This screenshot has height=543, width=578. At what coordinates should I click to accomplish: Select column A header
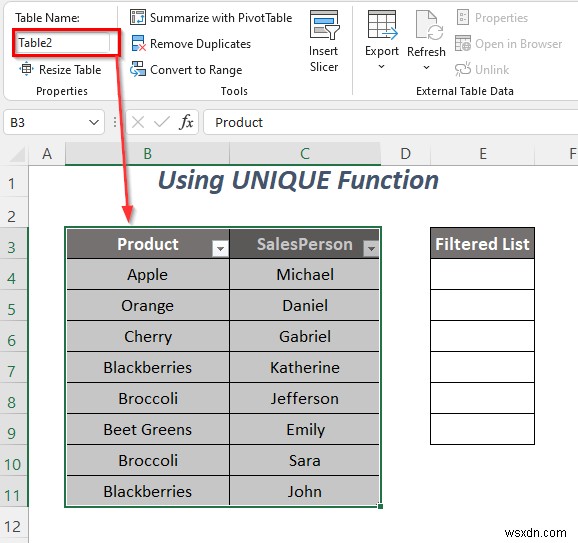pos(47,154)
